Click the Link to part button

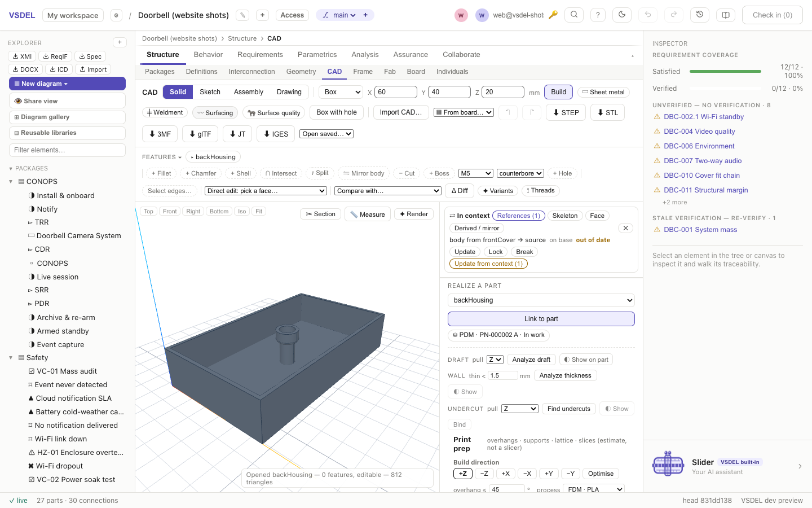tap(541, 319)
